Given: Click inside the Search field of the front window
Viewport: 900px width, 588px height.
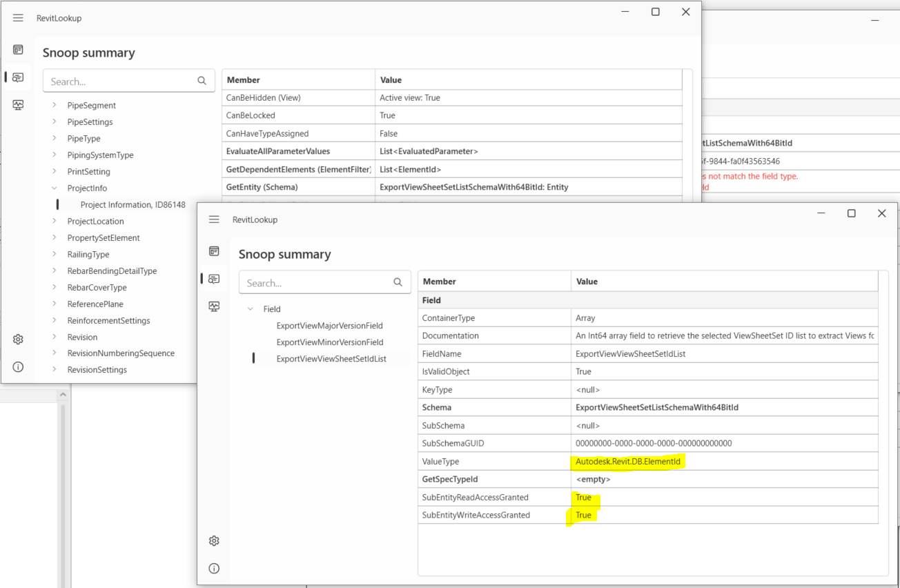Looking at the screenshot, I should [311, 282].
